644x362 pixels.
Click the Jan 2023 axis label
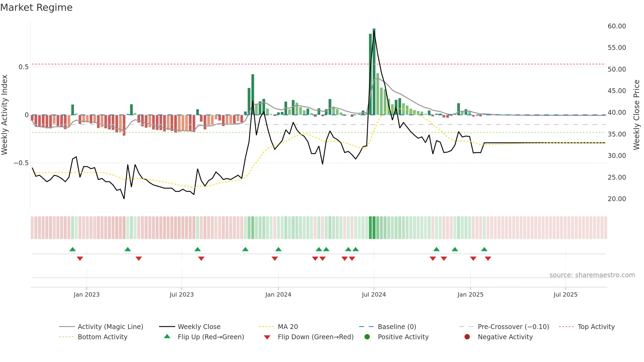[87, 294]
